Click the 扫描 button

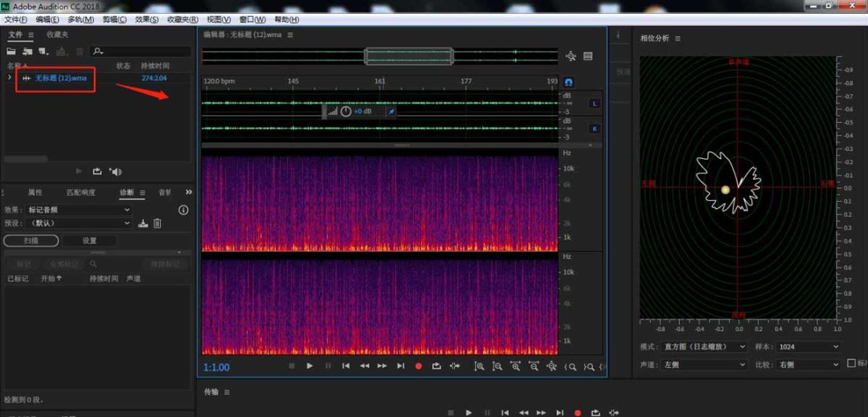(x=31, y=240)
